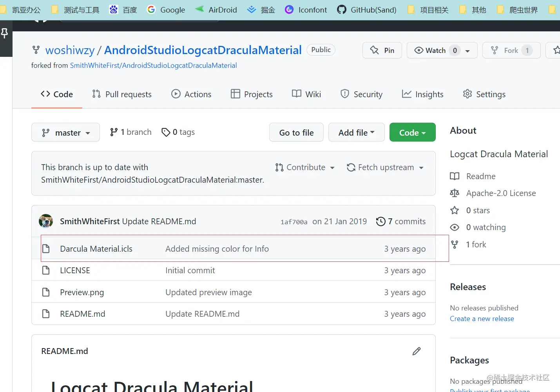This screenshot has width=560, height=392.
Task: Open the GitHub(Sand) bookmark icon
Action: tap(342, 9)
